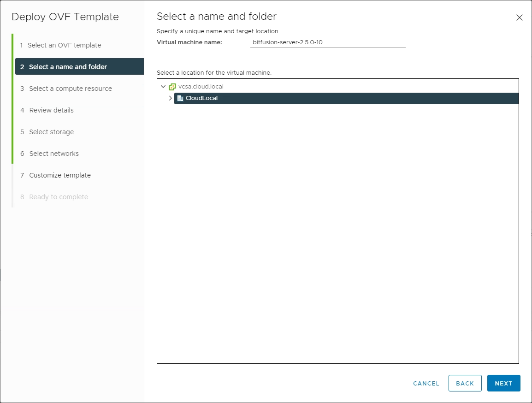Image resolution: width=532 pixels, height=403 pixels.
Task: Click the Next button
Action: [x=503, y=383]
